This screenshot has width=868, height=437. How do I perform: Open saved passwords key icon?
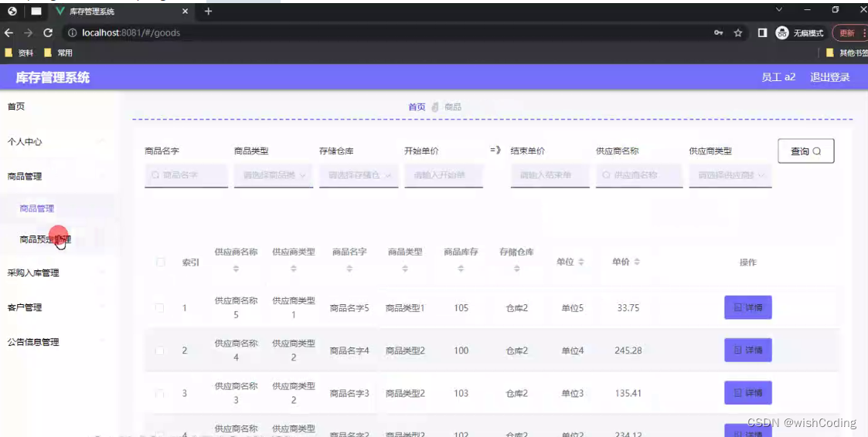(719, 32)
